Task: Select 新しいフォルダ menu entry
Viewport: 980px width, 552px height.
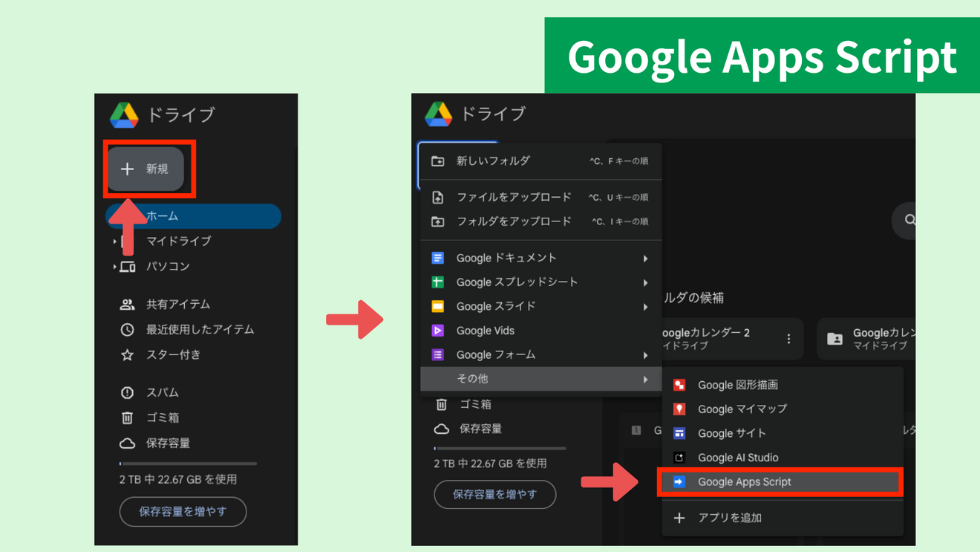Action: (x=540, y=160)
